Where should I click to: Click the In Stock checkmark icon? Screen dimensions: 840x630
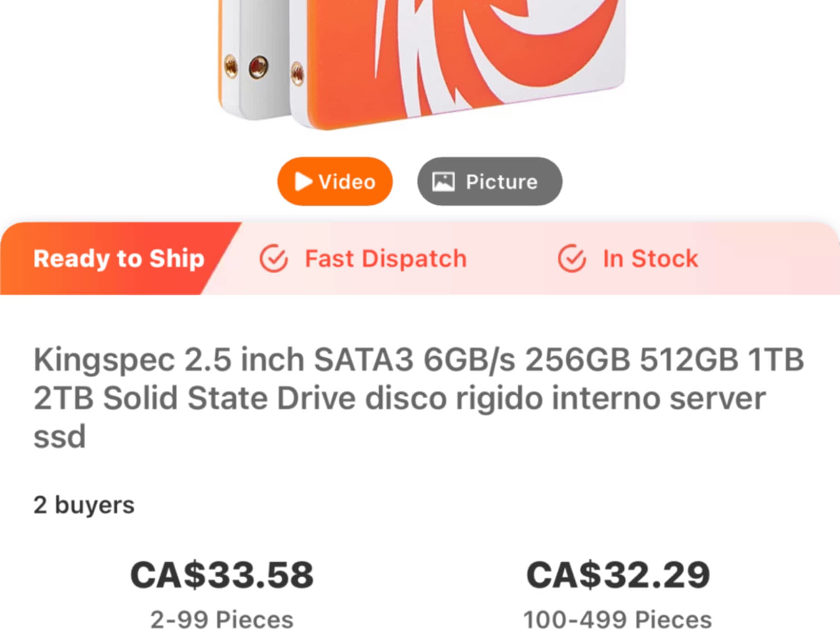[572, 258]
